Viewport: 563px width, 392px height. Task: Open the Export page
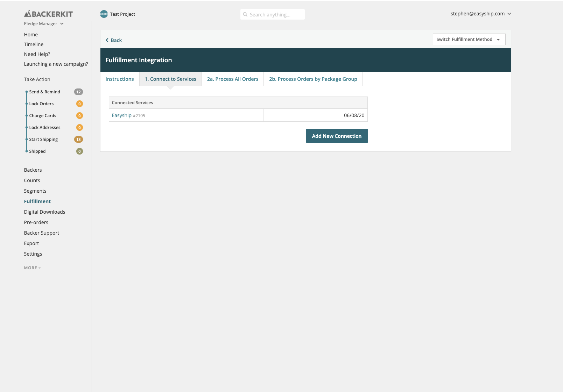pyautogui.click(x=31, y=243)
